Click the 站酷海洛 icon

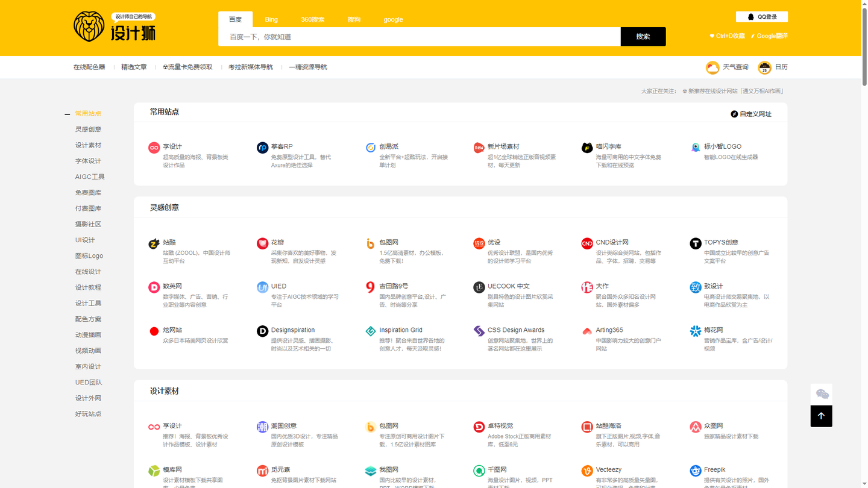[x=587, y=427]
